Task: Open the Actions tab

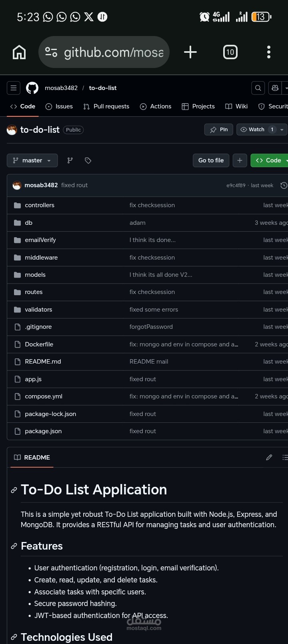Action: click(156, 106)
